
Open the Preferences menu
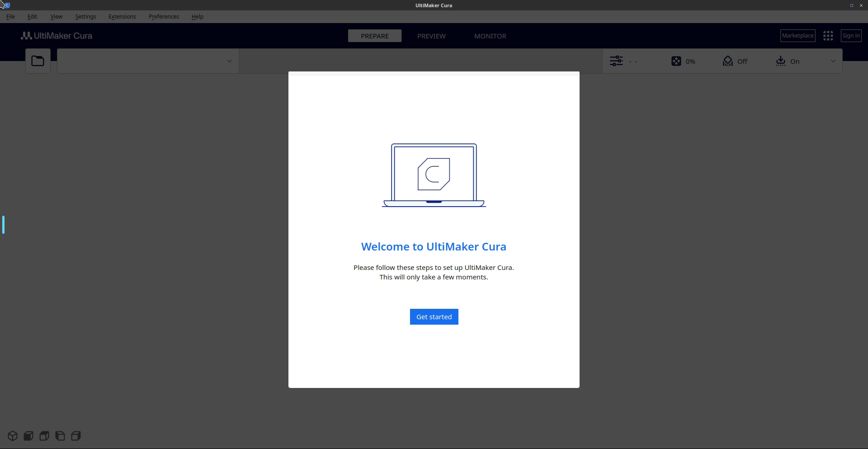pyautogui.click(x=164, y=17)
